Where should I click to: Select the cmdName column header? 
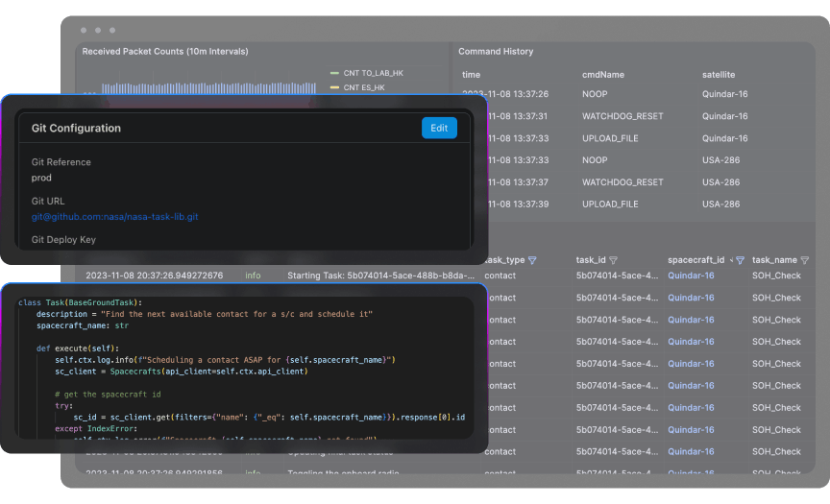[603, 75]
